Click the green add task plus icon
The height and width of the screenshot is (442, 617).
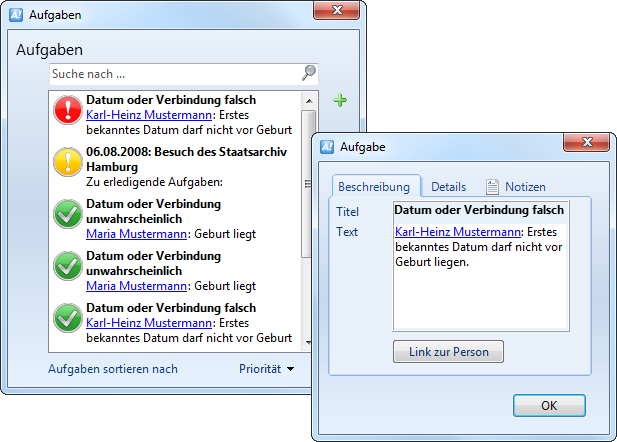point(340,100)
